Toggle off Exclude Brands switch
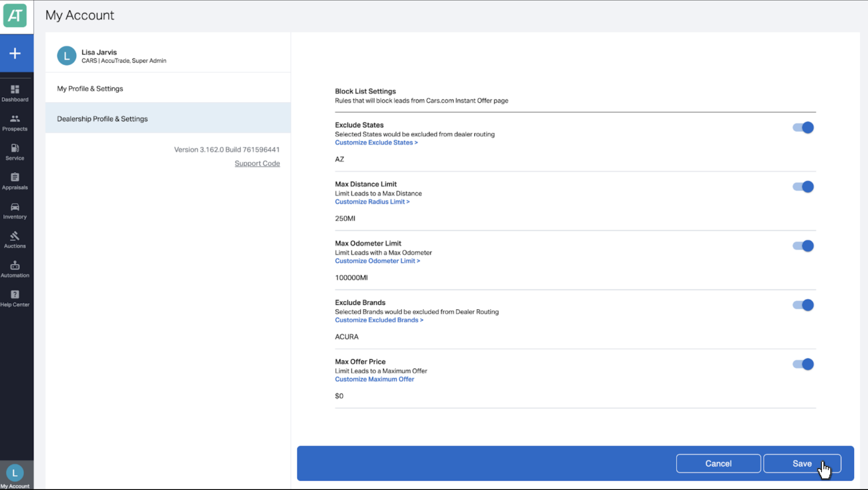The image size is (868, 490). [803, 305]
